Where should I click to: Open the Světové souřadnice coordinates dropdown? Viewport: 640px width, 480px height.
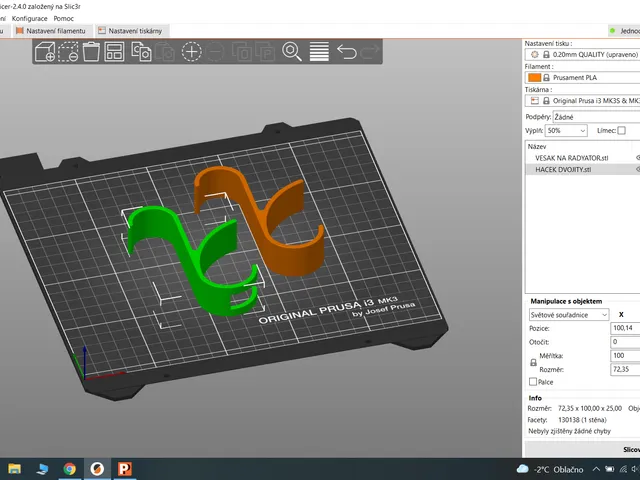point(569,315)
